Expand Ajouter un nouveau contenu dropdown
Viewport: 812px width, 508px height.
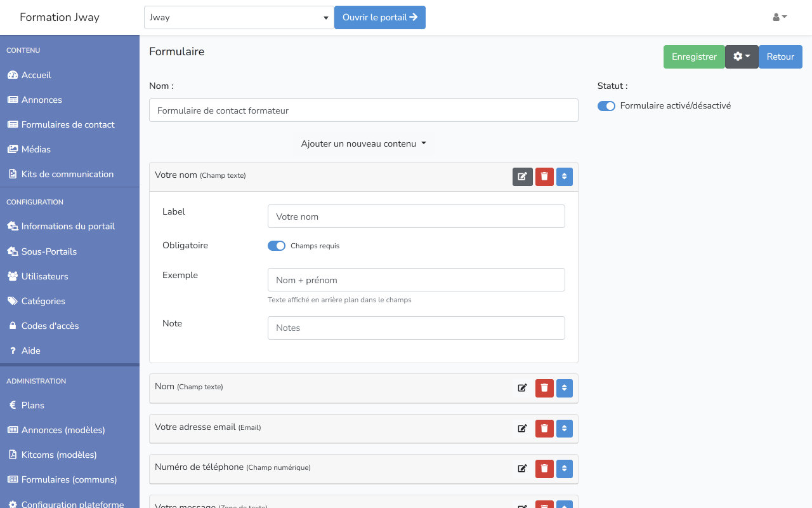click(x=363, y=144)
